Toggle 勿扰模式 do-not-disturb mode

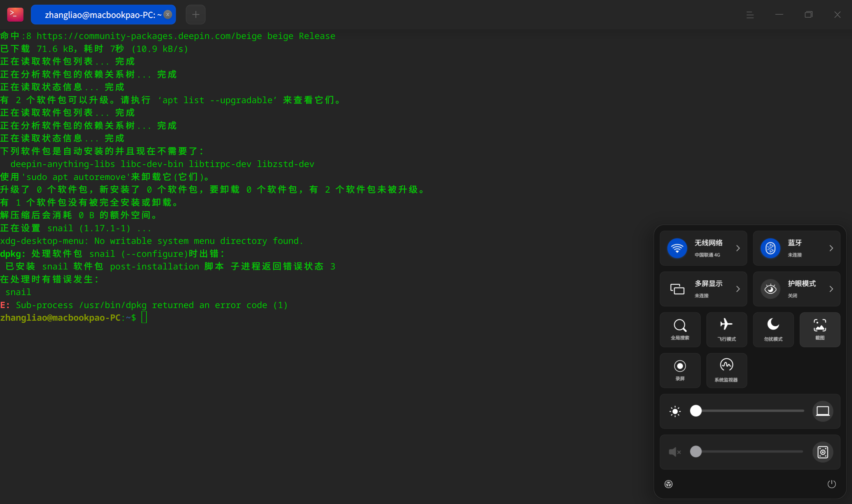(773, 330)
